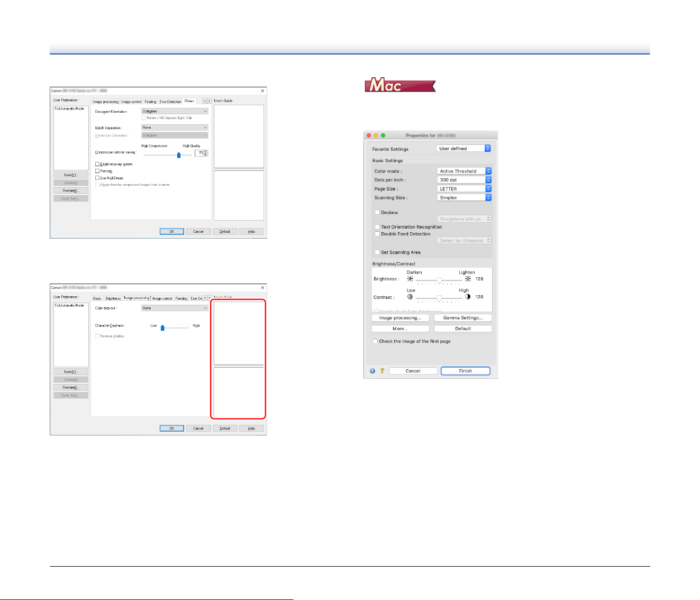Click Finish in the Properties dialog
This screenshot has width=700, height=600.
point(466,371)
